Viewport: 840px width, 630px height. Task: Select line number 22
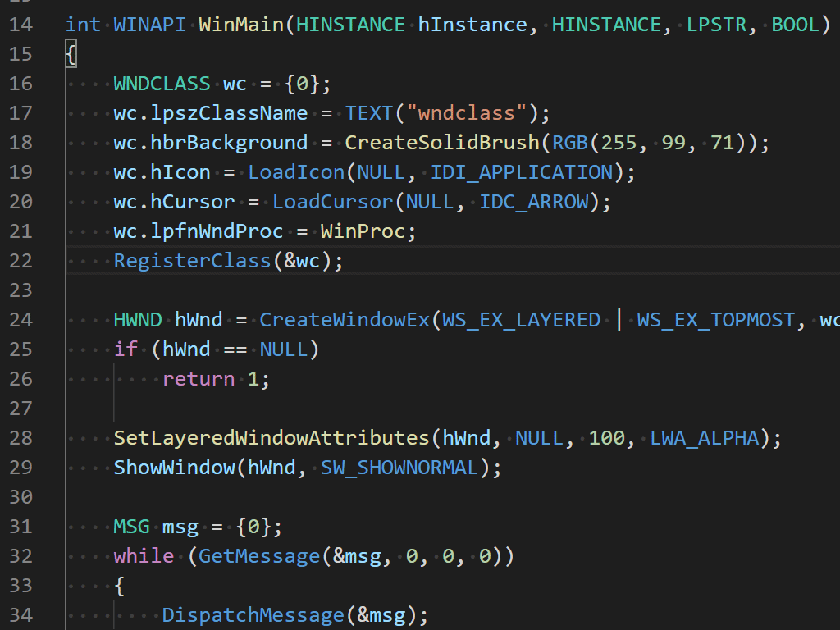coord(21,260)
